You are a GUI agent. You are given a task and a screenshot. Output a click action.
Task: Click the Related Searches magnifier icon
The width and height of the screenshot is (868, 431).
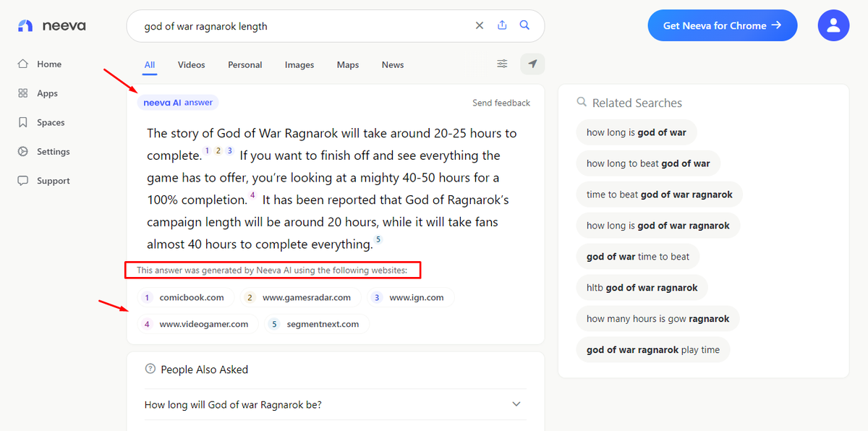[582, 103]
